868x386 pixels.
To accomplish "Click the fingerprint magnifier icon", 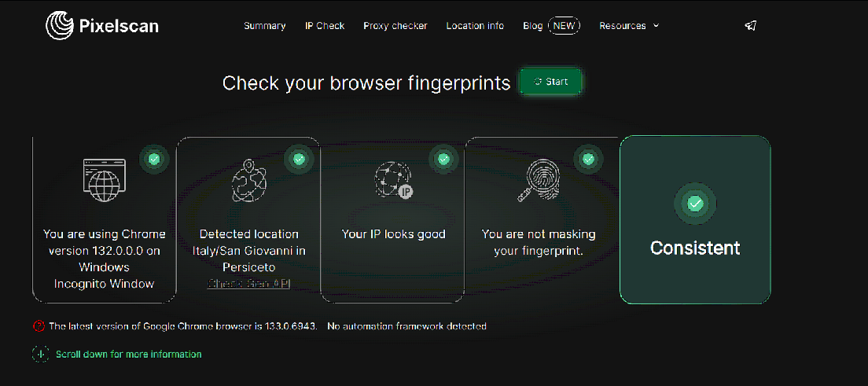I will coord(538,182).
